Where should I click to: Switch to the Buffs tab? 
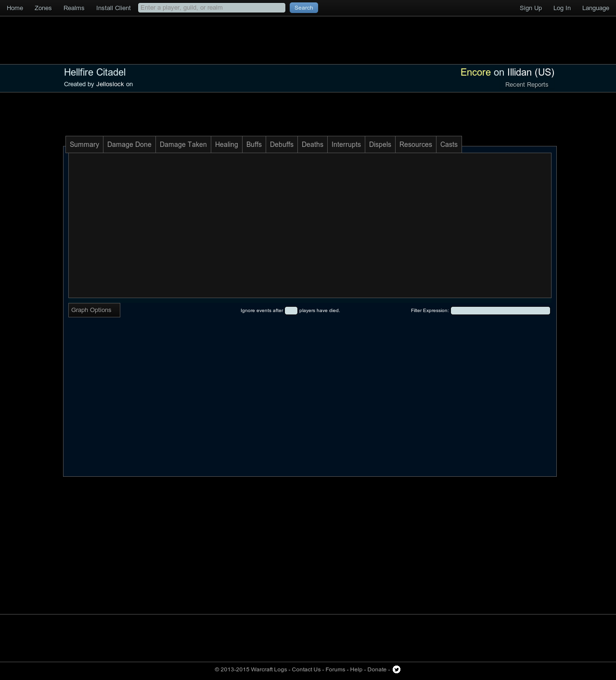[x=254, y=144]
